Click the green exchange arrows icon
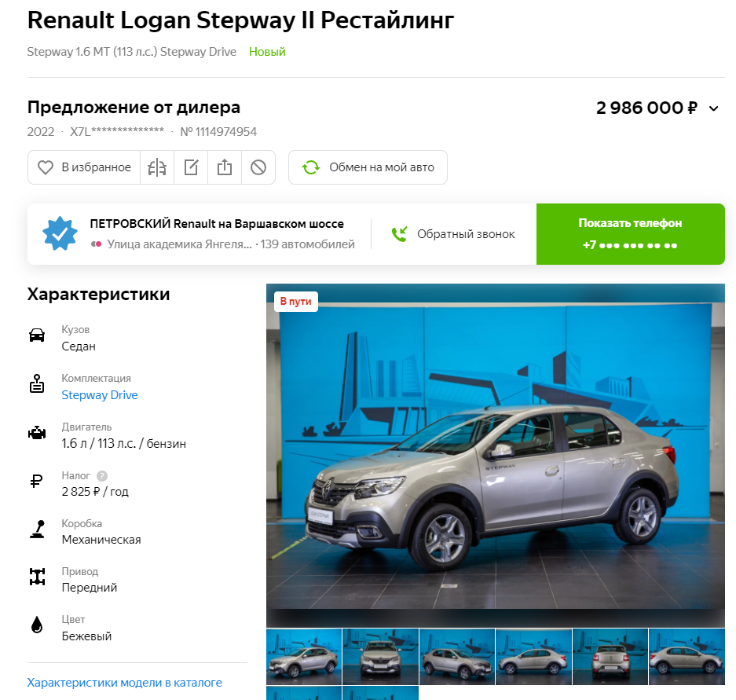The height and width of the screenshot is (700, 736). [311, 167]
